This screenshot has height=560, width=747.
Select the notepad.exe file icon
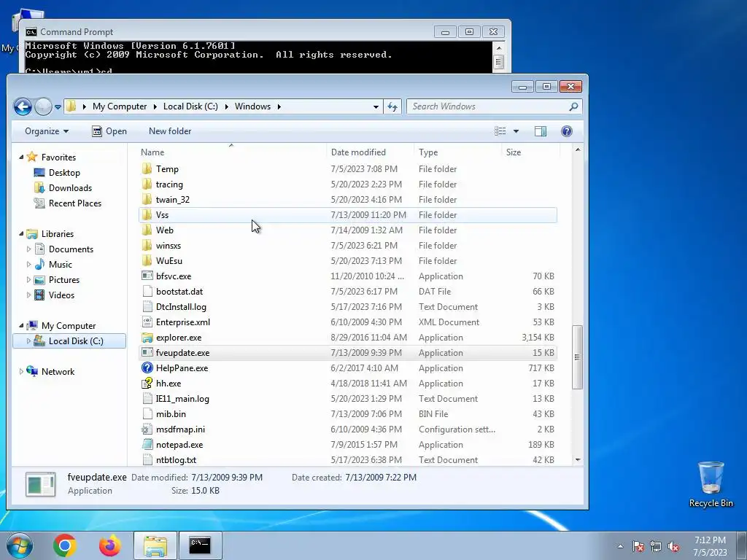click(147, 444)
